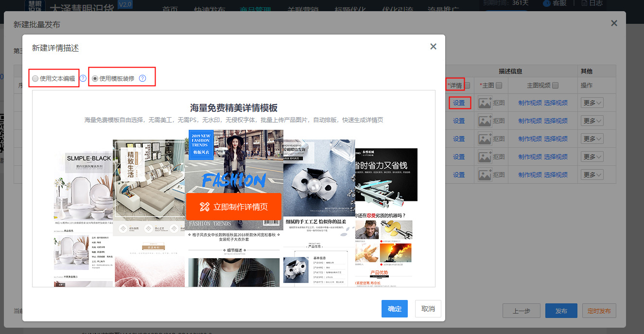Expand 更多 dropdown in first row

(x=592, y=103)
